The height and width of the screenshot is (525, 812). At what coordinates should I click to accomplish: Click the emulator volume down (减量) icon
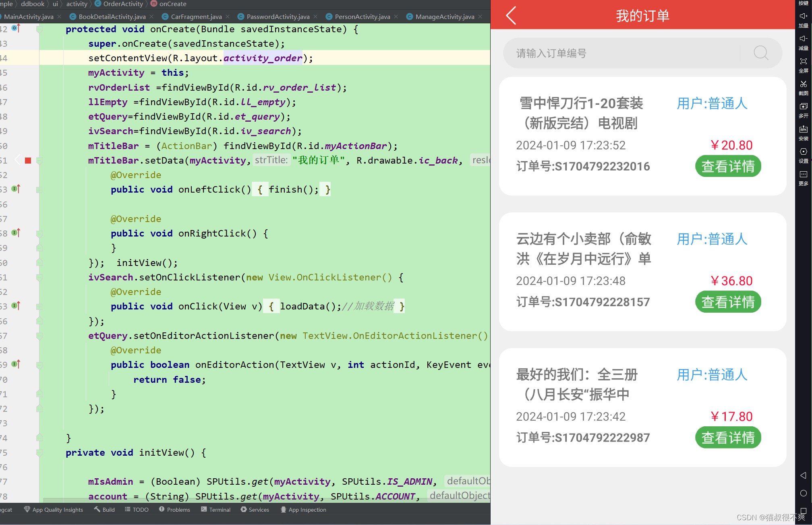pyautogui.click(x=803, y=38)
